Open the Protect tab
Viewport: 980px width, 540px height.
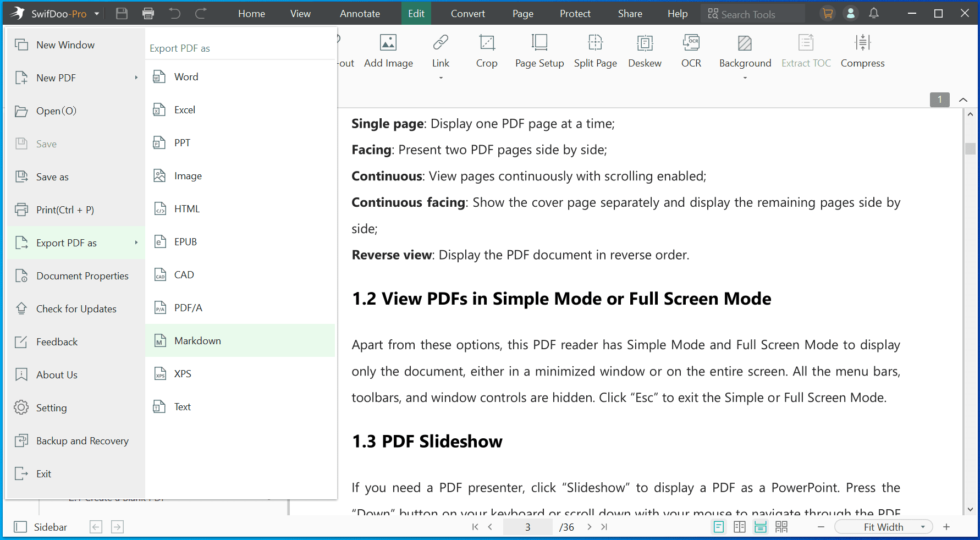[575, 14]
